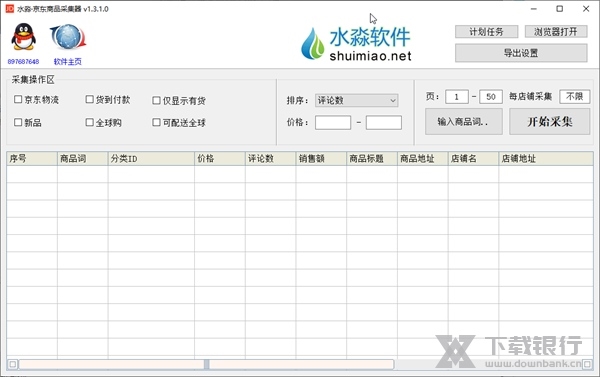
Task: Toggle the 可配送全球 checkbox
Action: click(156, 122)
